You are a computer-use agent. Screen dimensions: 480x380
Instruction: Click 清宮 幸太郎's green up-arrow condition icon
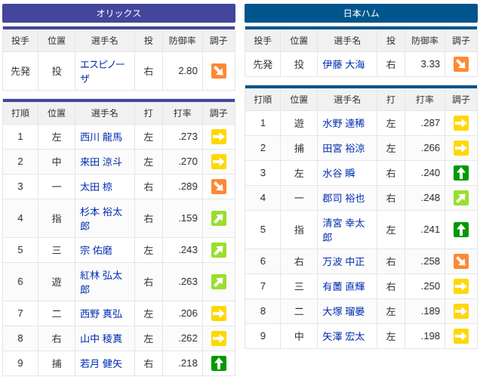click(461, 230)
